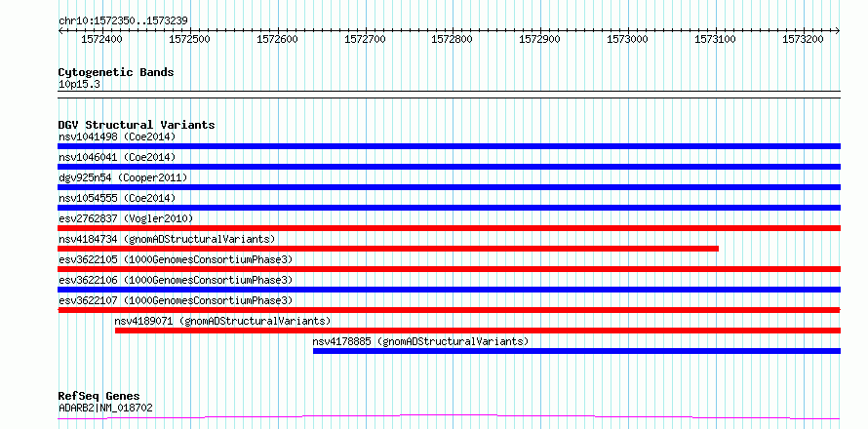868x429 pixels.
Task: Open the ADARB2|NM_018702 gene label
Action: pos(105,408)
